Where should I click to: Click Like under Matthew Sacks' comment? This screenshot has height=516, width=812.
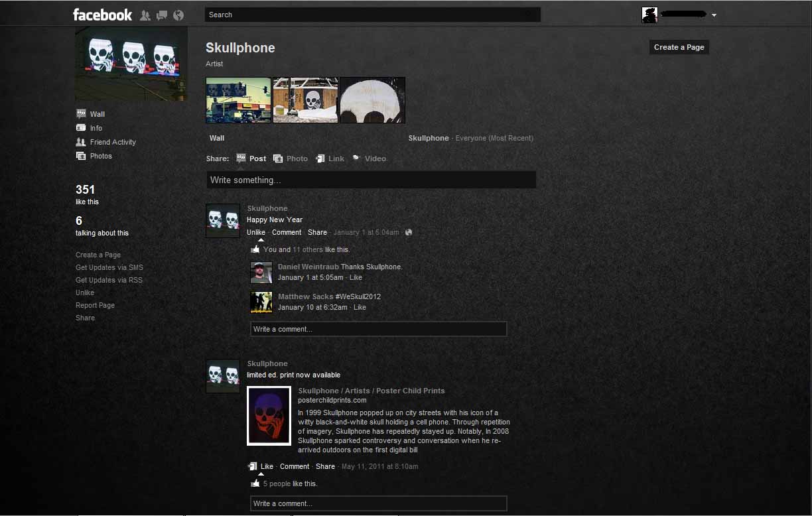click(360, 307)
